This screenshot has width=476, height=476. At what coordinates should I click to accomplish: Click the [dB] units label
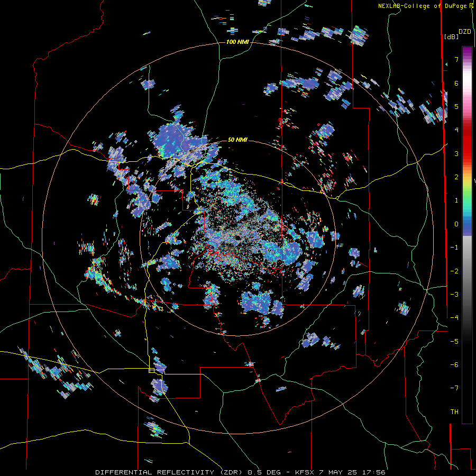pos(452,36)
